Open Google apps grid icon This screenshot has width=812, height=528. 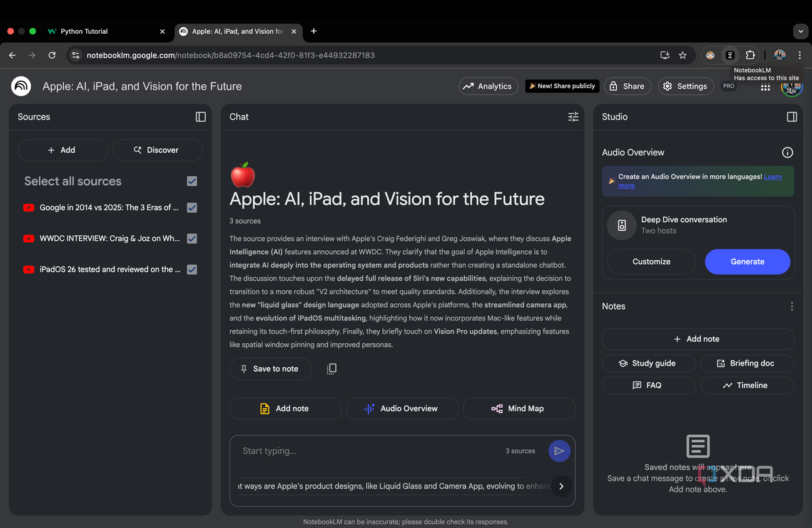pyautogui.click(x=765, y=87)
